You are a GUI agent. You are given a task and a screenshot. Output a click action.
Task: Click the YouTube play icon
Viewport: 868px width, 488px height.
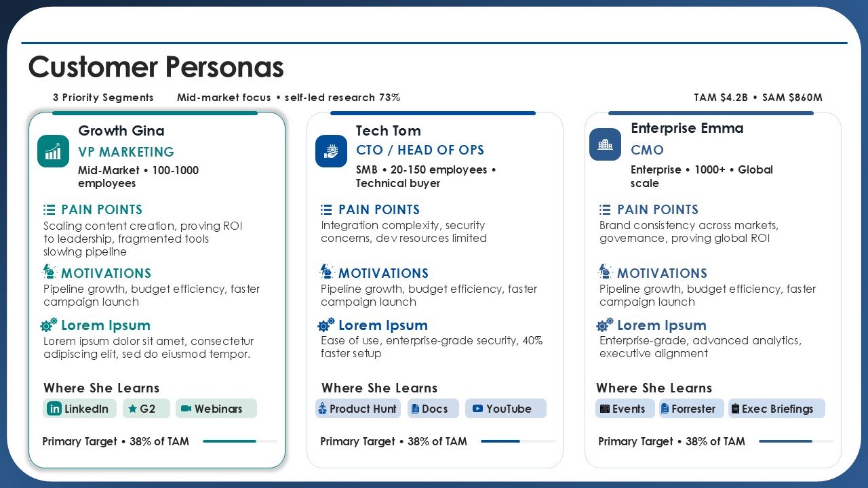coord(477,409)
